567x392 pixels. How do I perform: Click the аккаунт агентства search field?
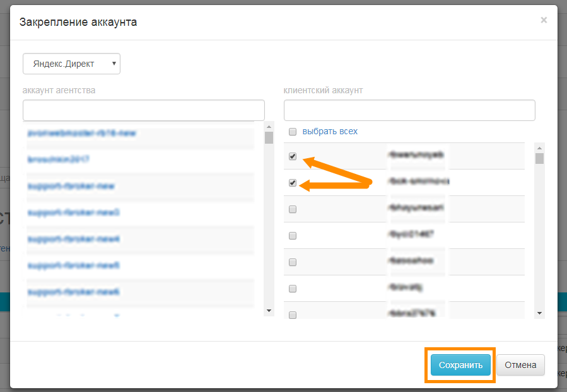[x=144, y=110]
